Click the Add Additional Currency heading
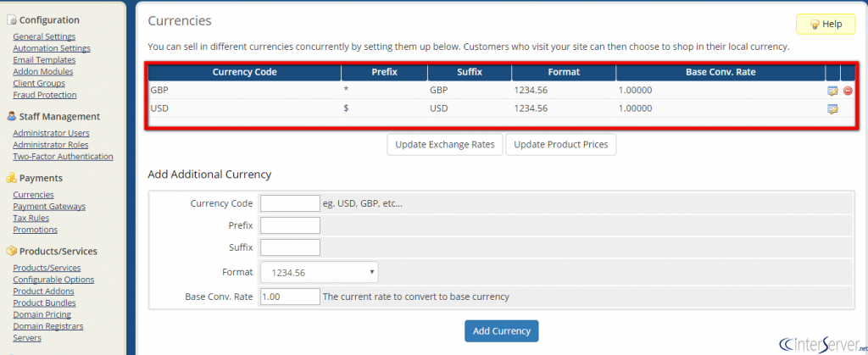This screenshot has height=355, width=868. (209, 175)
